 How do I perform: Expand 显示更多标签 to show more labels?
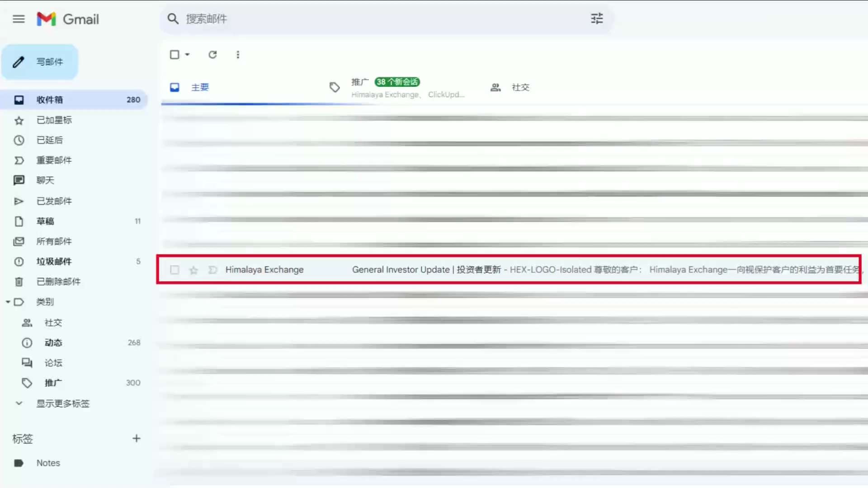63,403
